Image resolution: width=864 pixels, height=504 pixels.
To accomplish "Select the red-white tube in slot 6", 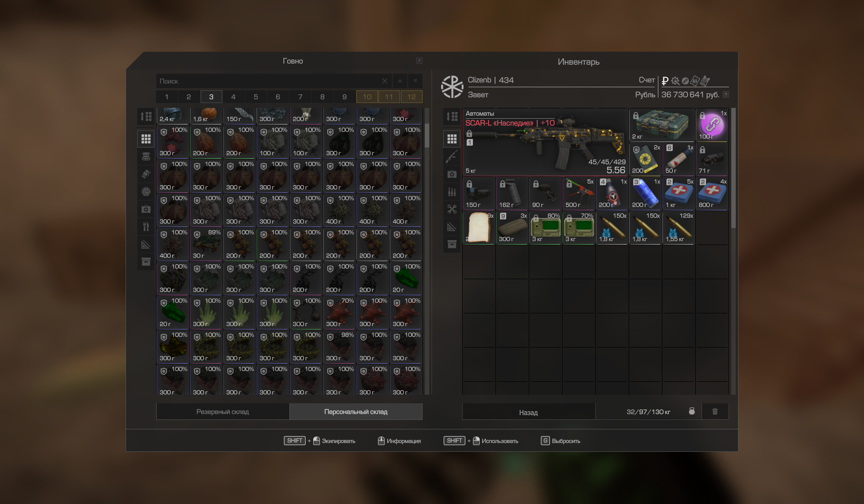I will pos(679,159).
